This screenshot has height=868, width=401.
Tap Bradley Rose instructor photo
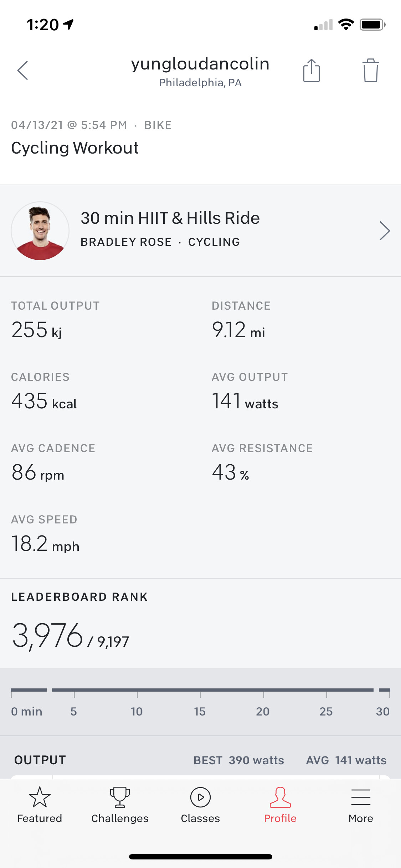[x=40, y=231]
